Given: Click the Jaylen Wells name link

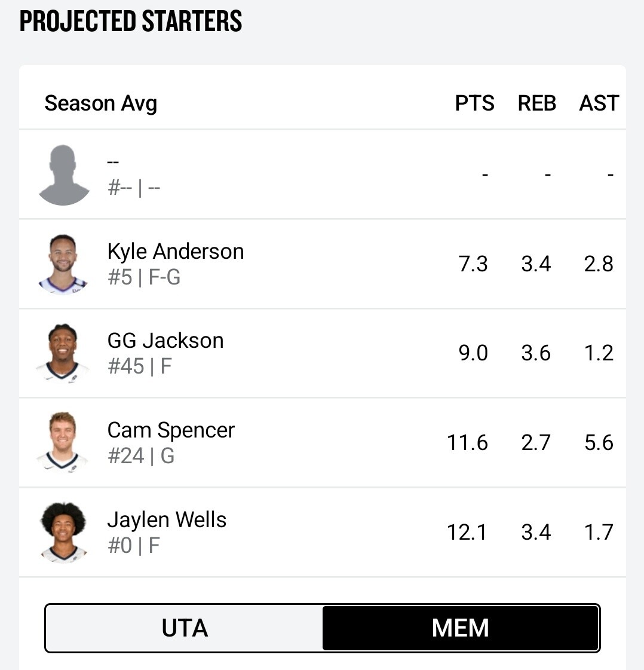Looking at the screenshot, I should pos(167,520).
